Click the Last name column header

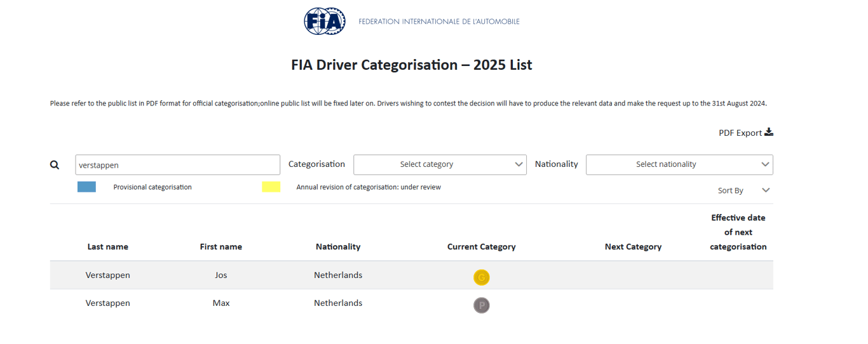coord(108,247)
